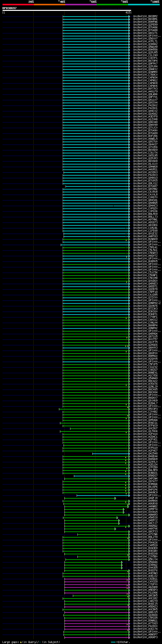Click the red ~20% identity legend segment
The height and width of the screenshot is (644, 162).
click(x=18, y=5)
